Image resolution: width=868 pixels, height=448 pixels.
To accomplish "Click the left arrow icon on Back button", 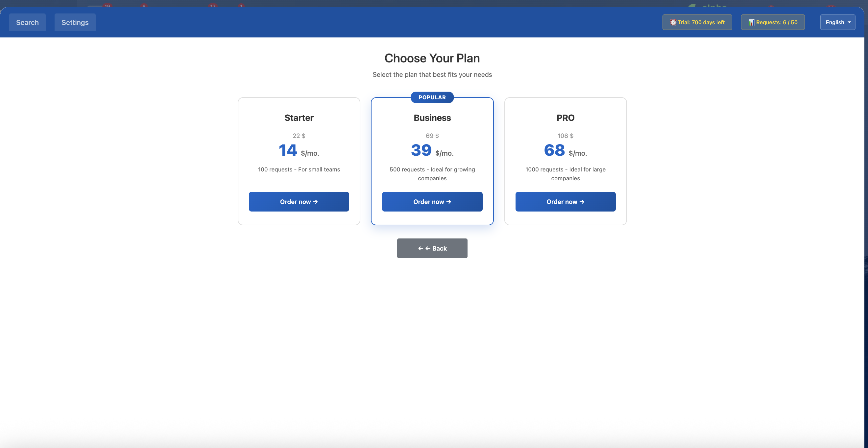I will tap(421, 248).
